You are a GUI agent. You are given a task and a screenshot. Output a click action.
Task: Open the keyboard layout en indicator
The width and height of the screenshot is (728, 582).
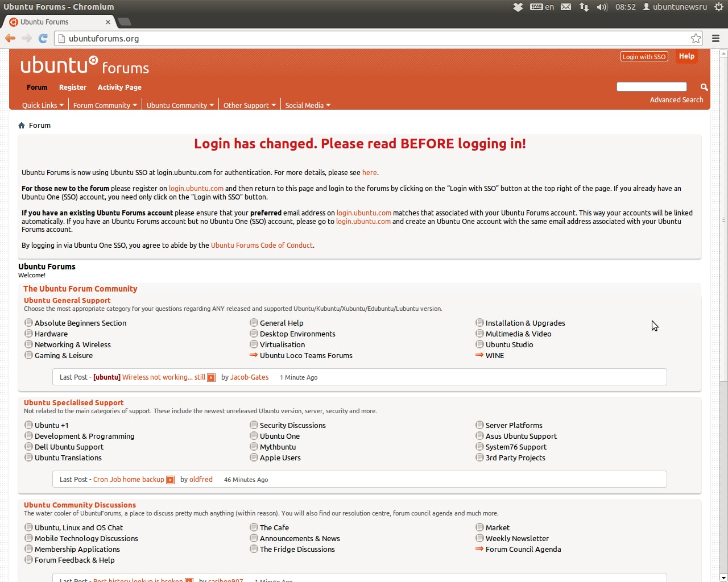[x=542, y=7]
